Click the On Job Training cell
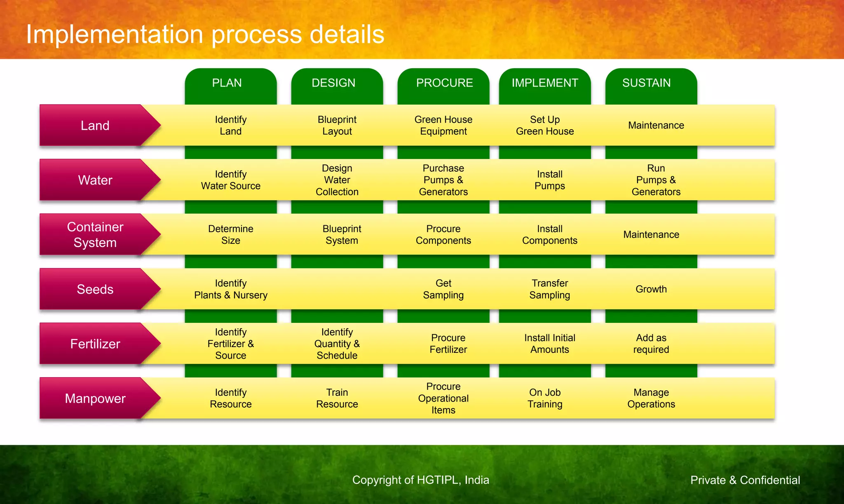The width and height of the screenshot is (844, 504). pyautogui.click(x=545, y=399)
